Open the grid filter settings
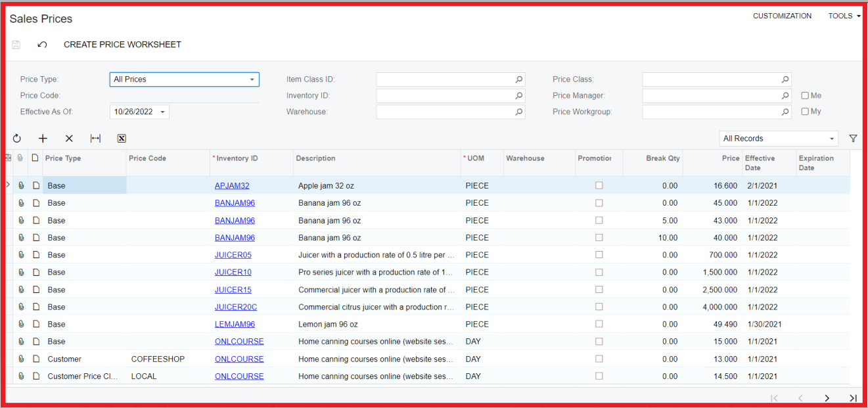Viewport: 868px width, 408px height. point(853,138)
